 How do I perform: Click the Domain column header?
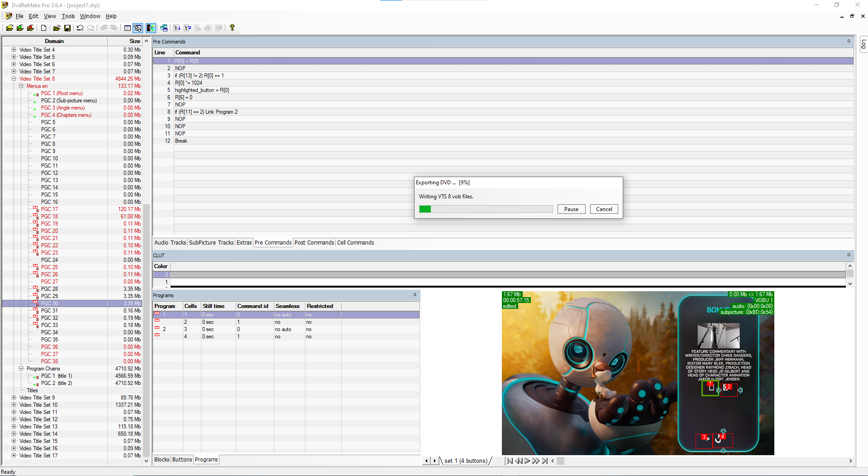[x=54, y=41]
